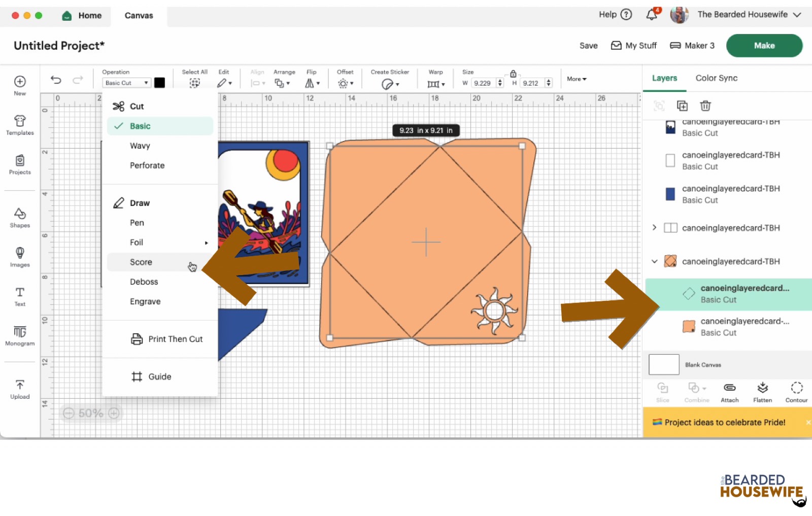Open Help

tap(615, 14)
